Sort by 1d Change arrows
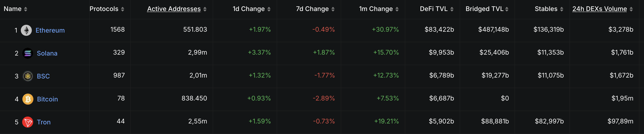 pyautogui.click(x=269, y=9)
